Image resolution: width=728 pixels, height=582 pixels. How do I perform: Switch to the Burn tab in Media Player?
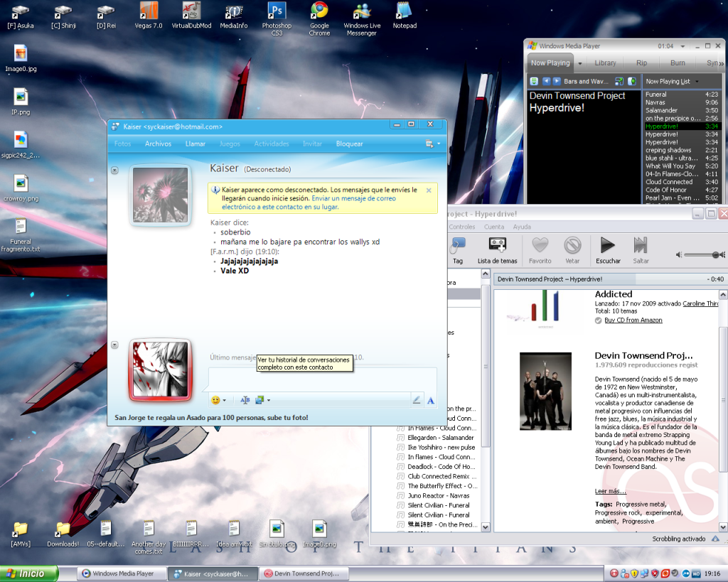tap(678, 63)
